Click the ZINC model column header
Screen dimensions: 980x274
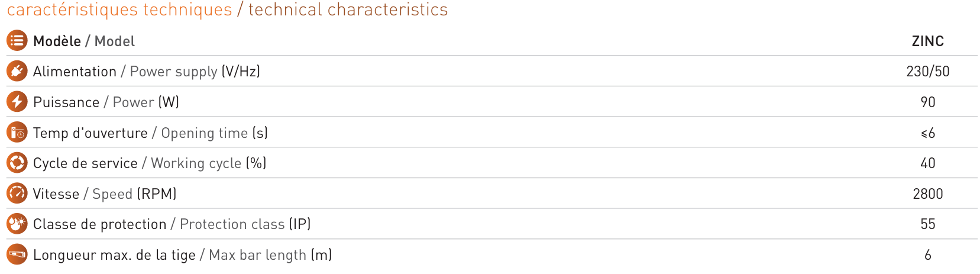(927, 41)
